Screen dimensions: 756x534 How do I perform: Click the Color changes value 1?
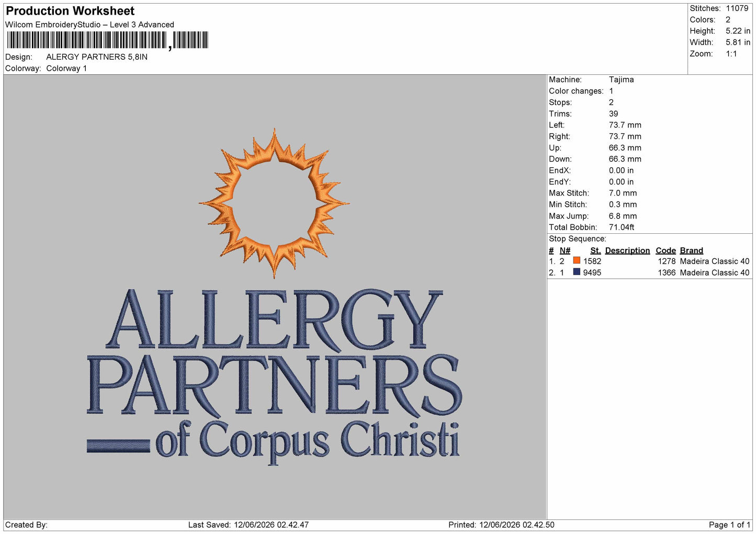(x=611, y=91)
